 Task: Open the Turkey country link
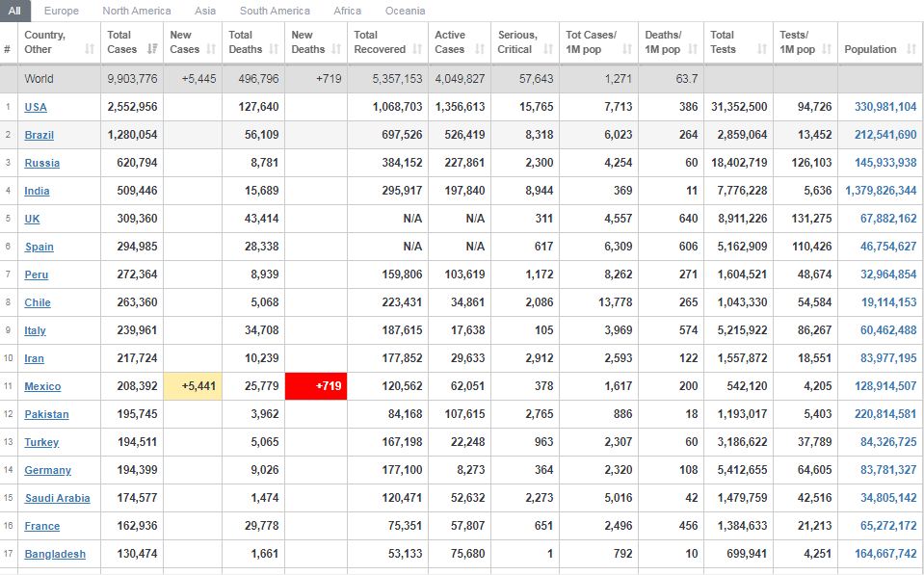pos(41,442)
